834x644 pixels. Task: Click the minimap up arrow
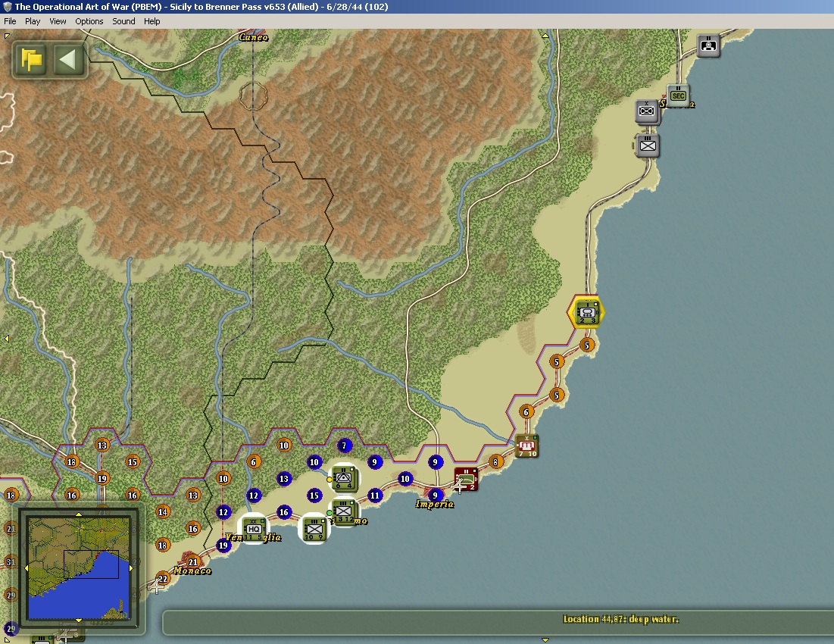pos(79,514)
